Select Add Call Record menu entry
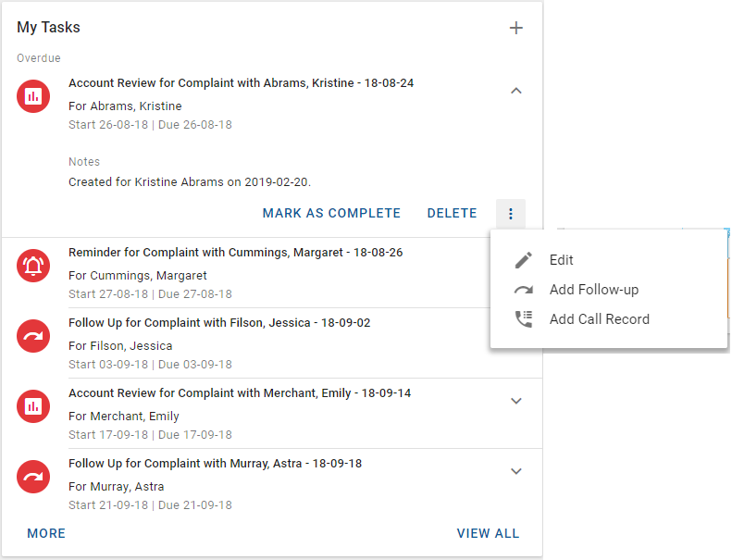Viewport: 732px width, 560px height. (599, 319)
